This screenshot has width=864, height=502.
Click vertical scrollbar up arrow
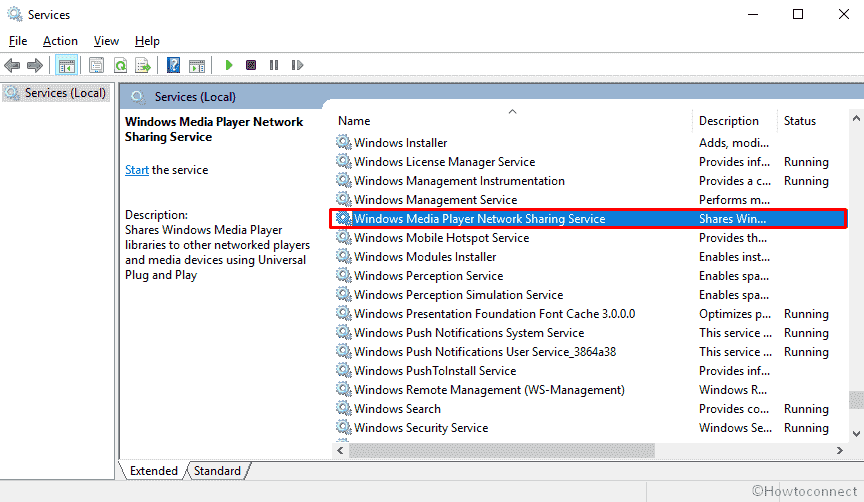tap(856, 118)
